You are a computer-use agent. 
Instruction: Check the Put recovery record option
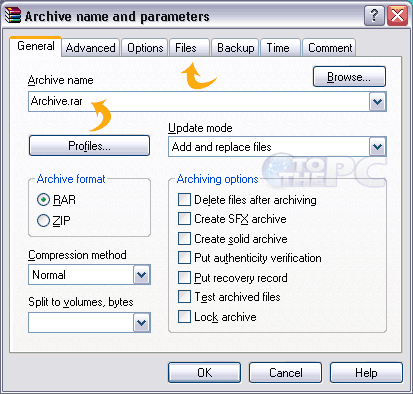(184, 277)
